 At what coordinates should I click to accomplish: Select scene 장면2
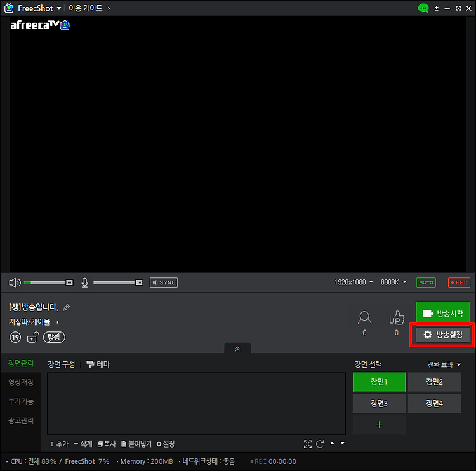coord(434,381)
